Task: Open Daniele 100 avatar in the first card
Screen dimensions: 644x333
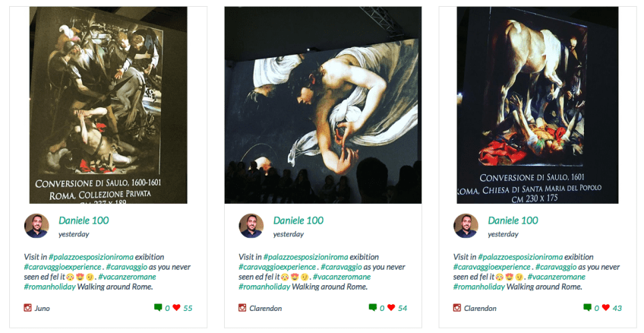Action: pyautogui.click(x=36, y=226)
